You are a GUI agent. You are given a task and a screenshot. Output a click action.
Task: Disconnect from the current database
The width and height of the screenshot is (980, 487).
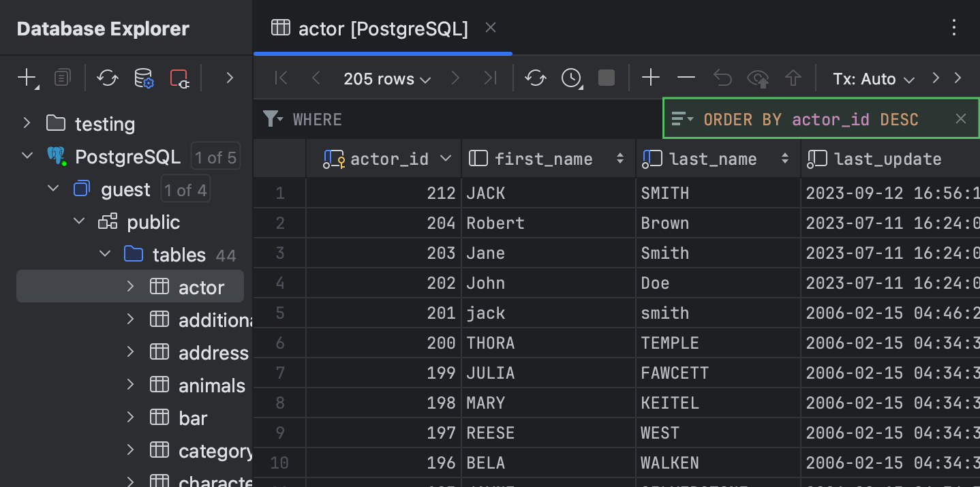[x=180, y=78]
